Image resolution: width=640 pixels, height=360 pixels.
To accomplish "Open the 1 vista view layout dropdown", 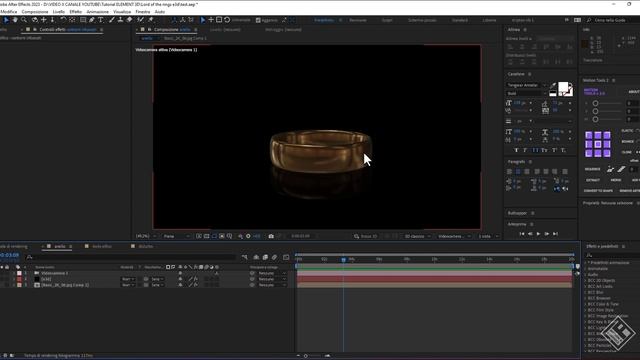I will click(x=488, y=236).
